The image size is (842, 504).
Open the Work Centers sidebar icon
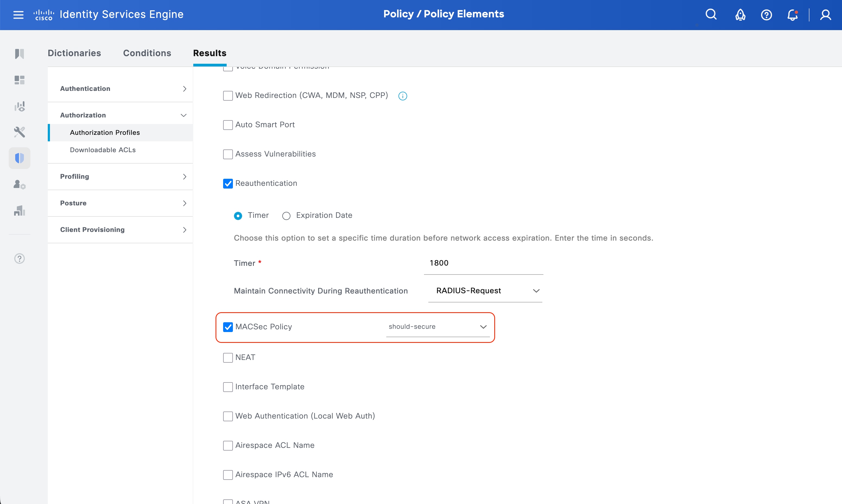[x=19, y=210]
